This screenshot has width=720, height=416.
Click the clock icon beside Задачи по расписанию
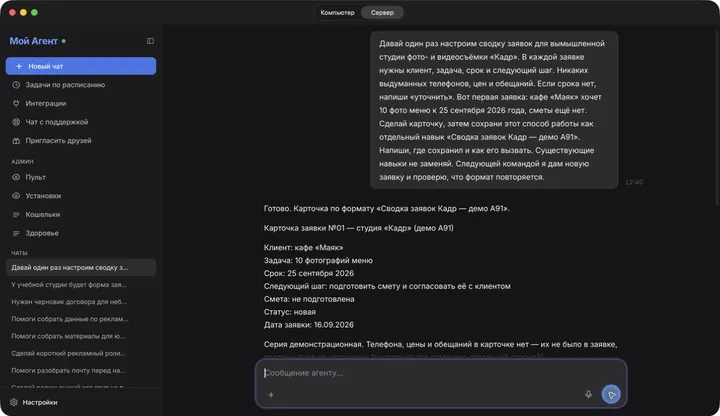tap(16, 85)
